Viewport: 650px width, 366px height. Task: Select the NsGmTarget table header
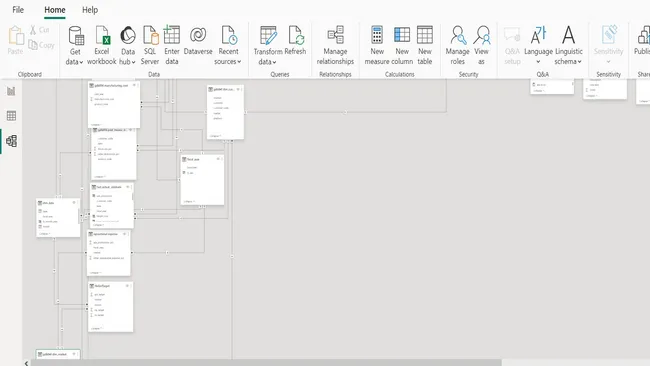coord(111,286)
